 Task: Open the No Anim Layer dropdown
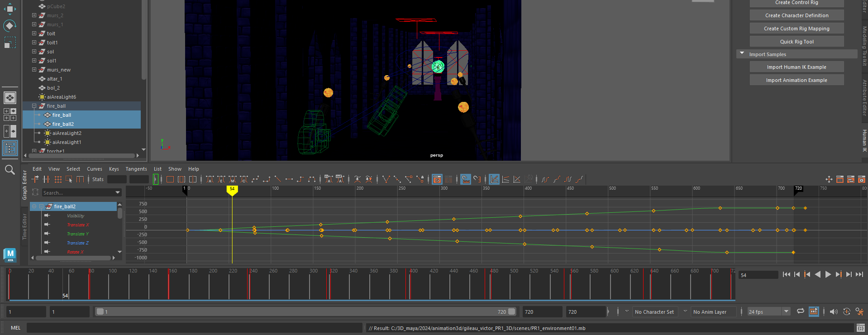click(685, 311)
